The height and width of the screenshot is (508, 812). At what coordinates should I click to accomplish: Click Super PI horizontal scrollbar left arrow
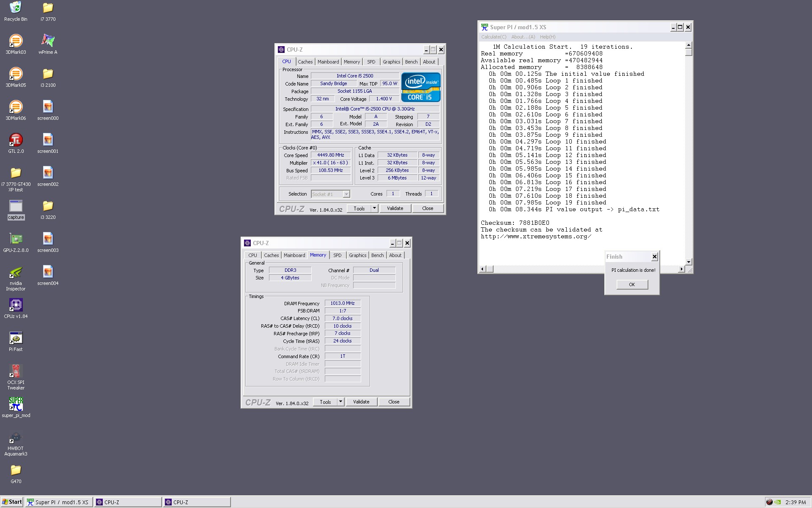482,269
